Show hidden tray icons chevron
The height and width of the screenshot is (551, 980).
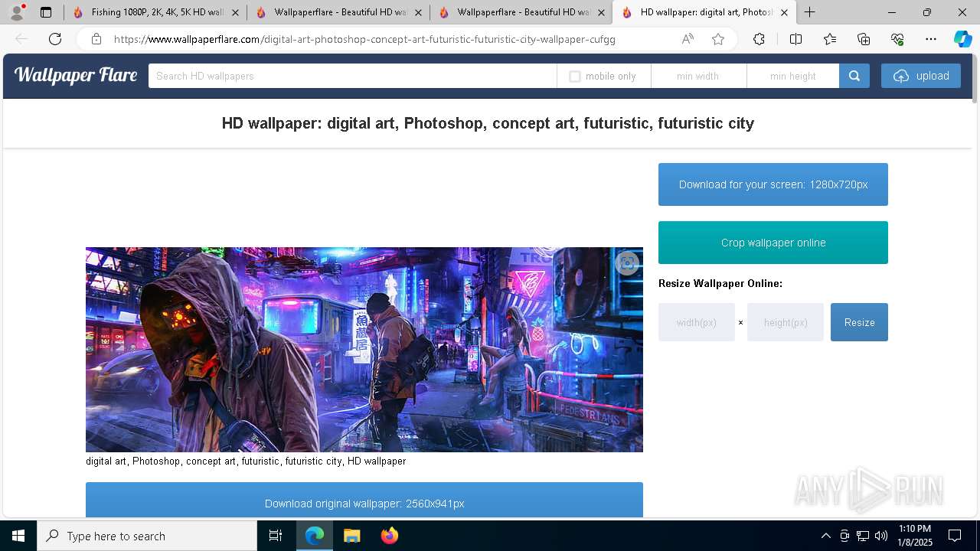click(825, 536)
